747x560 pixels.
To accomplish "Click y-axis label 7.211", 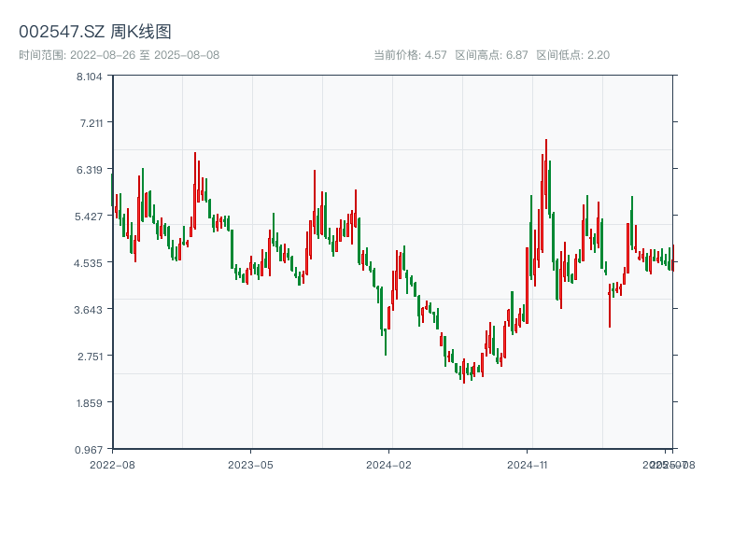I will point(92,123).
